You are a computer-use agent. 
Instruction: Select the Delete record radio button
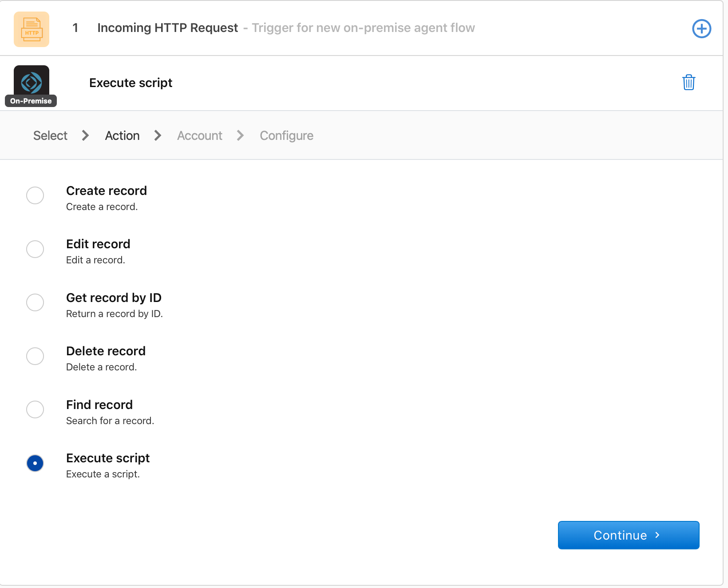click(35, 356)
